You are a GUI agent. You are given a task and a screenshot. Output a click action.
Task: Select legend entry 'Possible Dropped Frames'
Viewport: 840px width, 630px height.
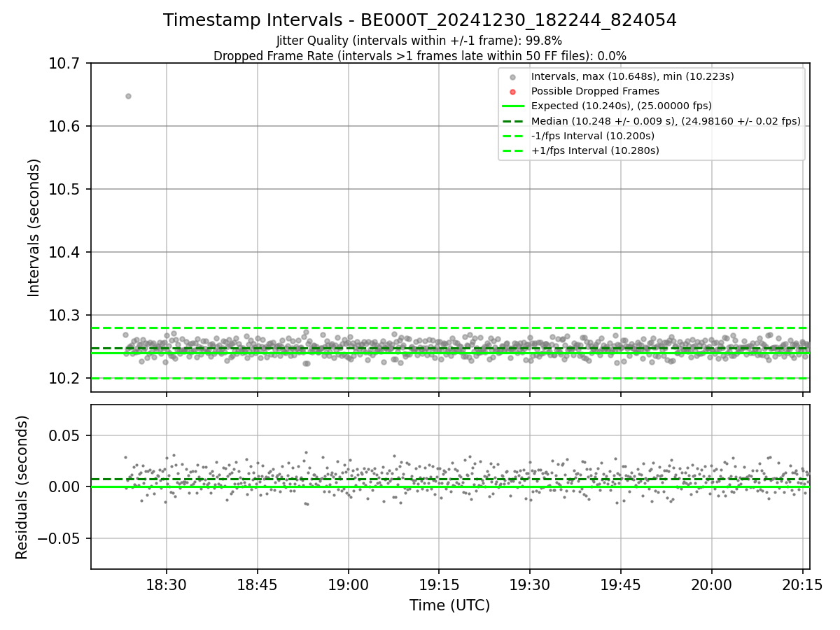coord(595,91)
